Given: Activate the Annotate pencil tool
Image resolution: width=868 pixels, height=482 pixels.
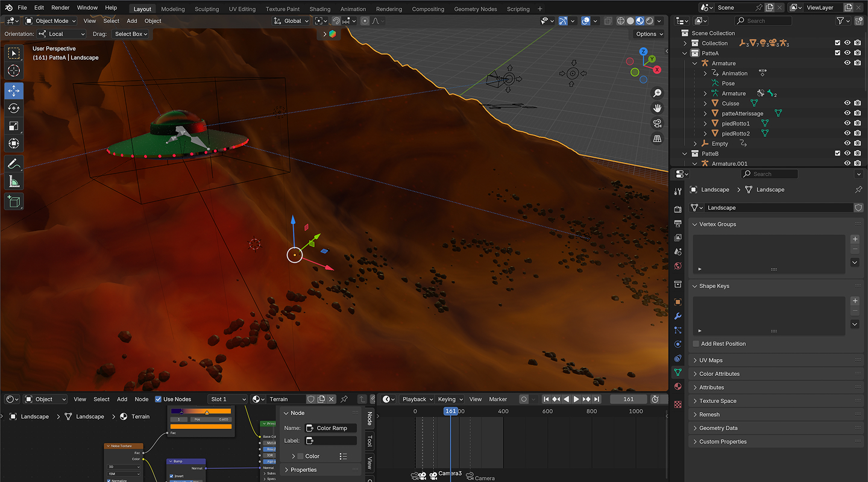Looking at the screenshot, I should 13,163.
